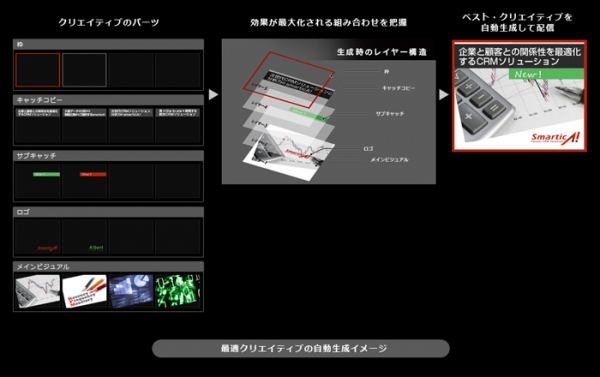600x377 pixels.
Task: Click the ロゴ section header on the left
Action: (108, 212)
